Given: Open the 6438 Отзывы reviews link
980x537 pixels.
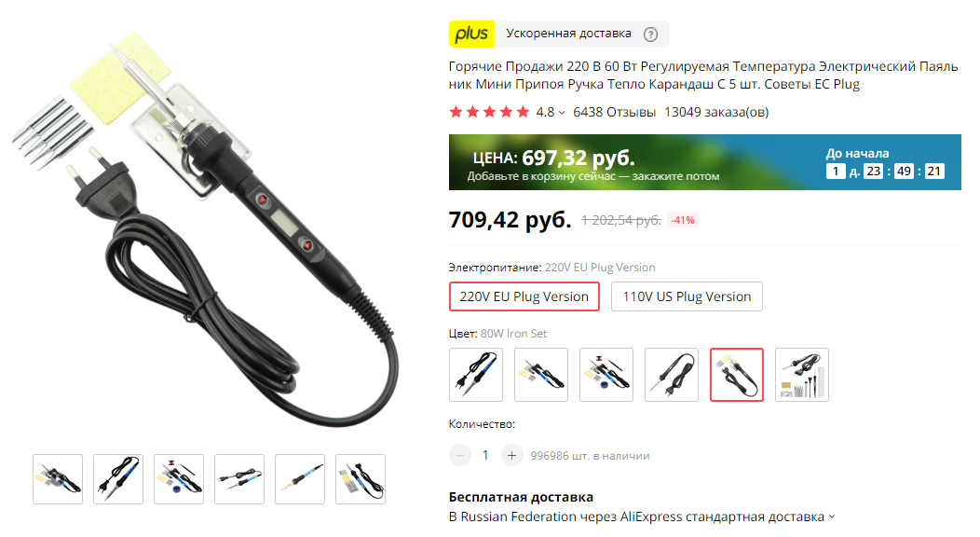Looking at the screenshot, I should click(614, 113).
